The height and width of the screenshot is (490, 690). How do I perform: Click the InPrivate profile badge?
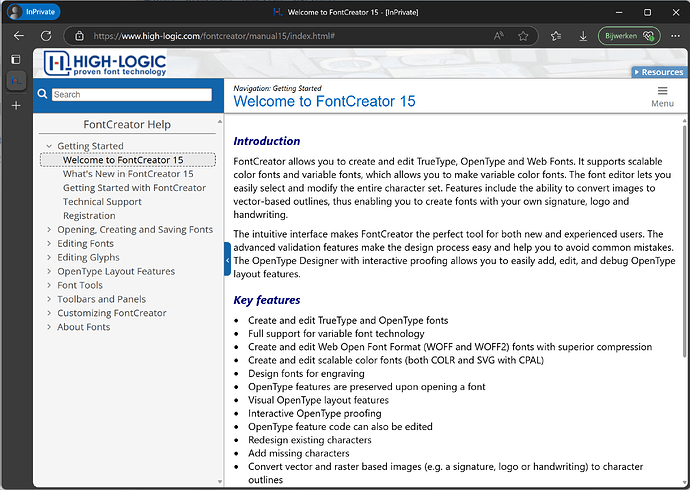tap(33, 12)
